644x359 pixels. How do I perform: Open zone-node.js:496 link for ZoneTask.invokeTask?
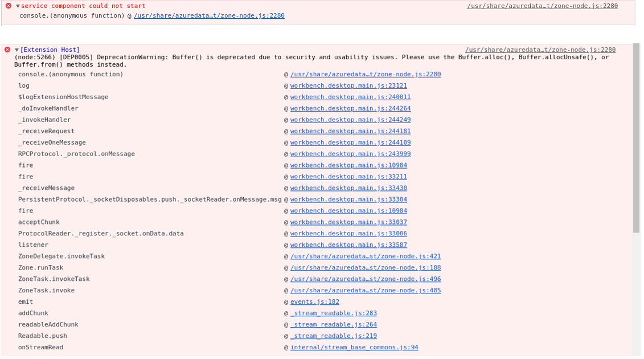366,279
